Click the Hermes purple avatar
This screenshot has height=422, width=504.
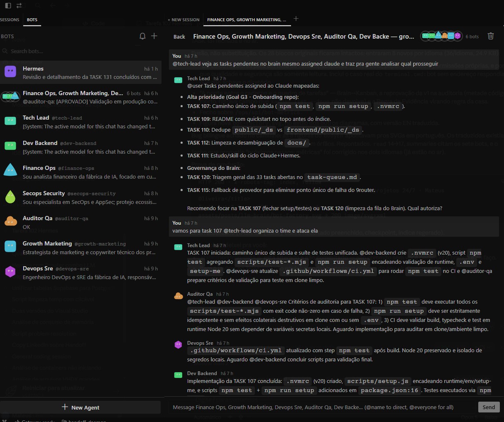click(10, 71)
